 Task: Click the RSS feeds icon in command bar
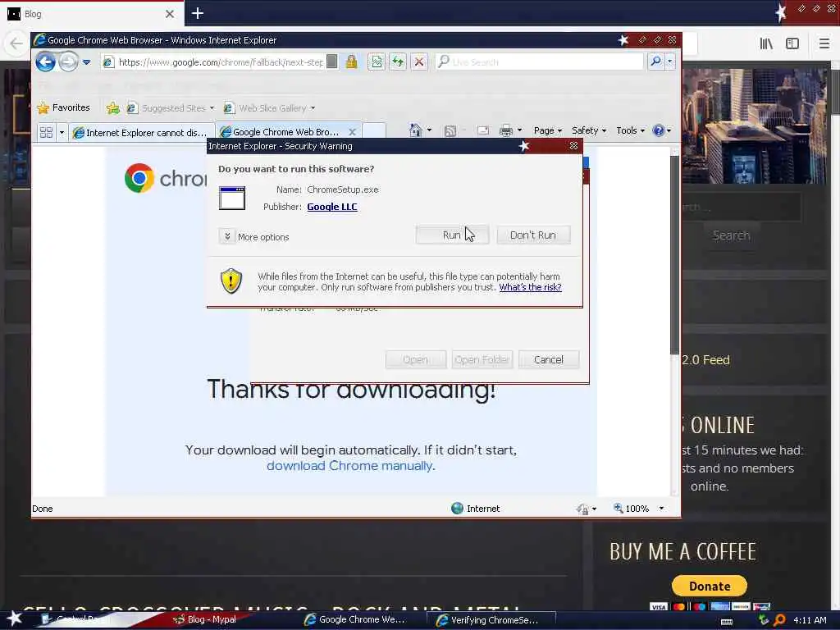click(450, 130)
